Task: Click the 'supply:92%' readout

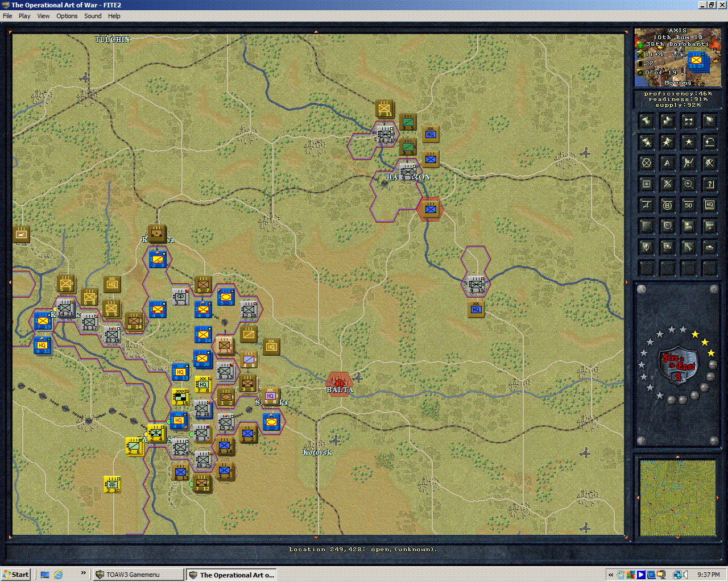Action: click(677, 105)
